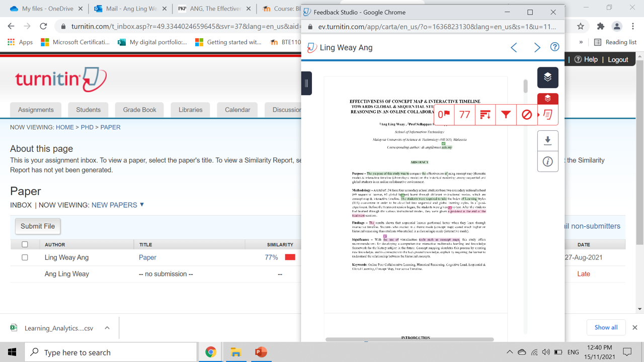
Task: Click the Download icon in Feedback Studio
Action: pos(547,141)
